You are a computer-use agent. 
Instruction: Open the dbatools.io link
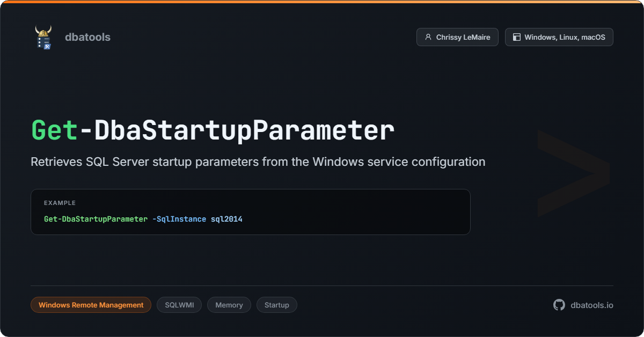point(591,305)
